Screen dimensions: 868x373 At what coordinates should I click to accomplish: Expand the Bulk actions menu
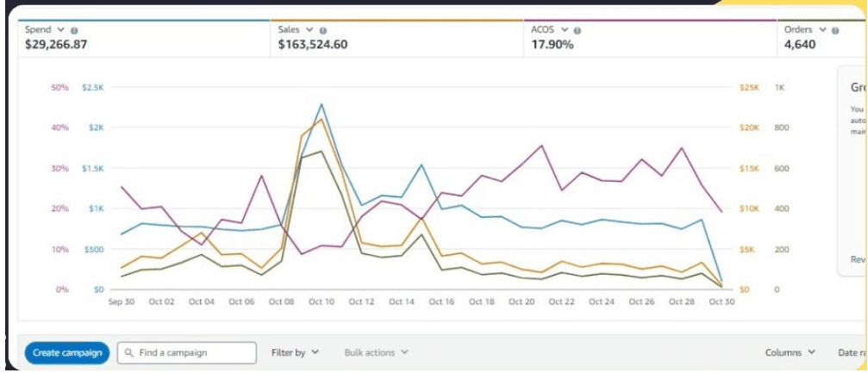pos(376,352)
